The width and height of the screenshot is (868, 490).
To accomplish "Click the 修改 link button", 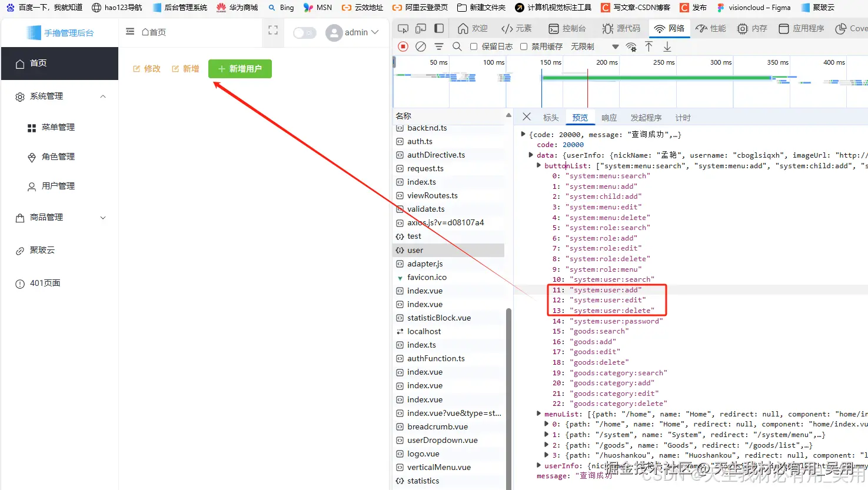I will [147, 69].
